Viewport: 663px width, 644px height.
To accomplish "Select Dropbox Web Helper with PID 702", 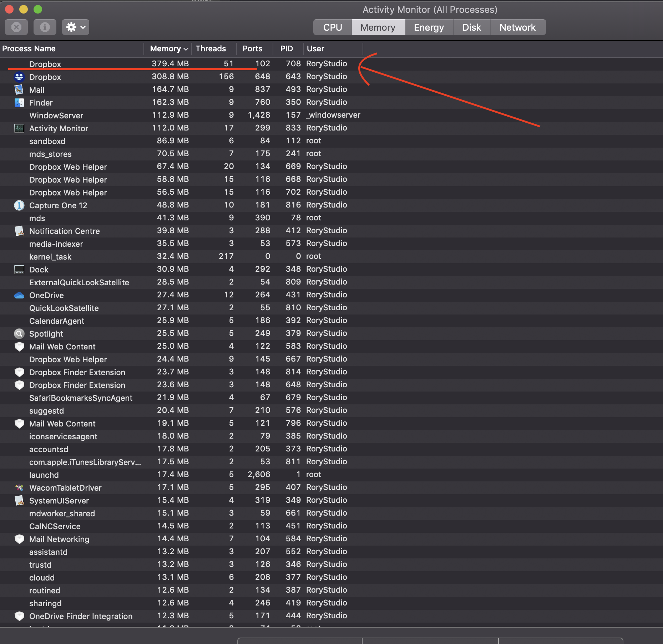I will coord(331,192).
